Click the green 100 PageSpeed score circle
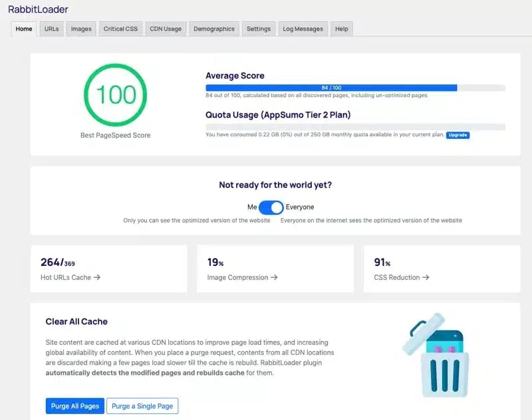 coord(115,95)
